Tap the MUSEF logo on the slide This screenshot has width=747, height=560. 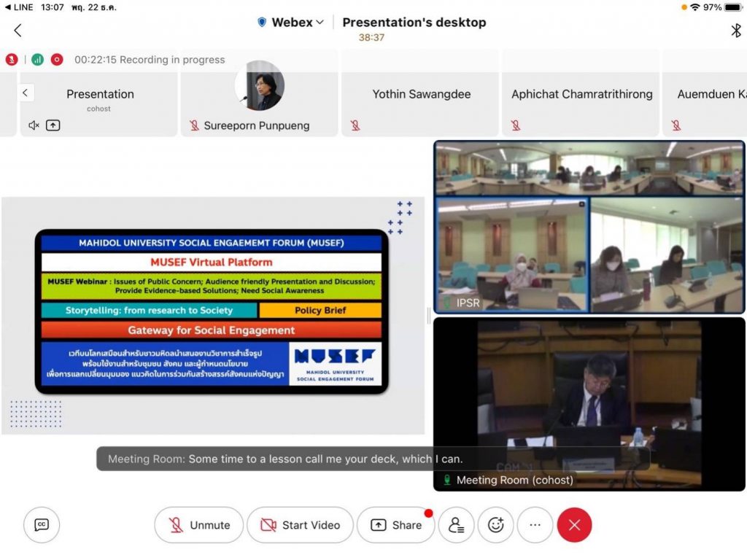coord(335,364)
